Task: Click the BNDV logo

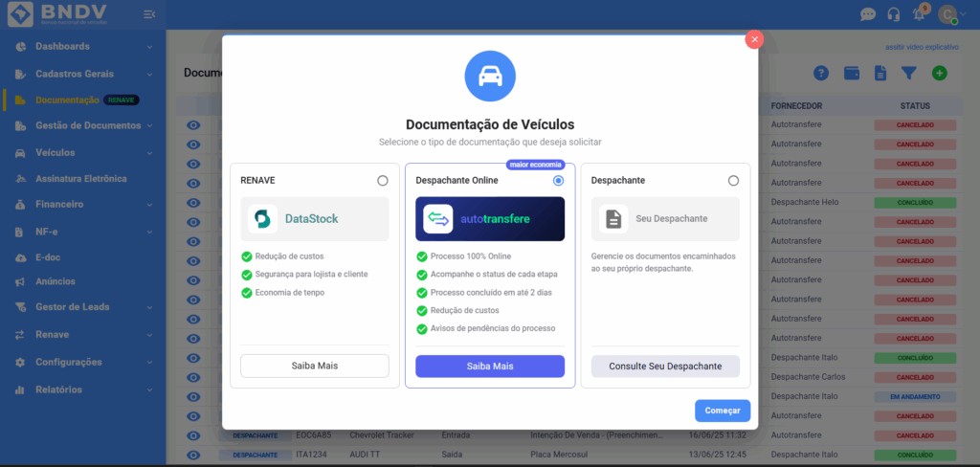Action: (x=57, y=14)
